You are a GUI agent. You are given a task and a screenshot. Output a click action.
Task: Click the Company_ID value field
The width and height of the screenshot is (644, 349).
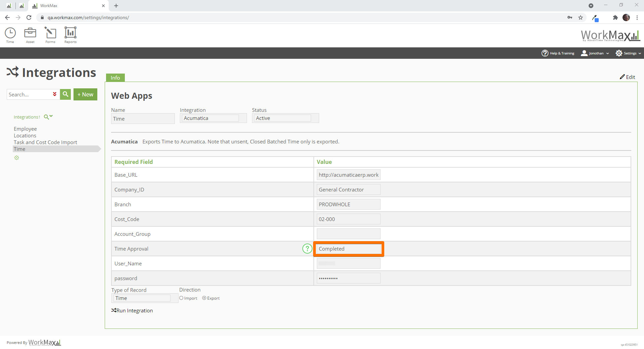click(x=348, y=189)
